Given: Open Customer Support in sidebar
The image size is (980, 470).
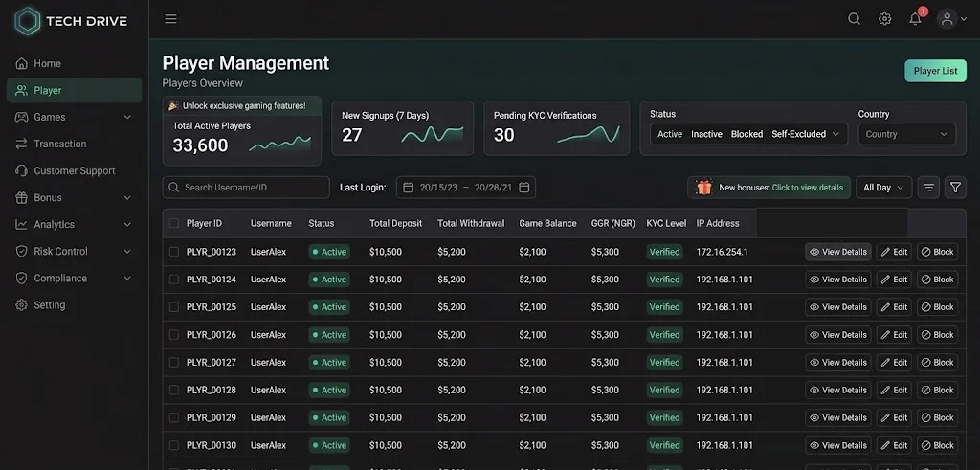Looking at the screenshot, I should pos(74,170).
